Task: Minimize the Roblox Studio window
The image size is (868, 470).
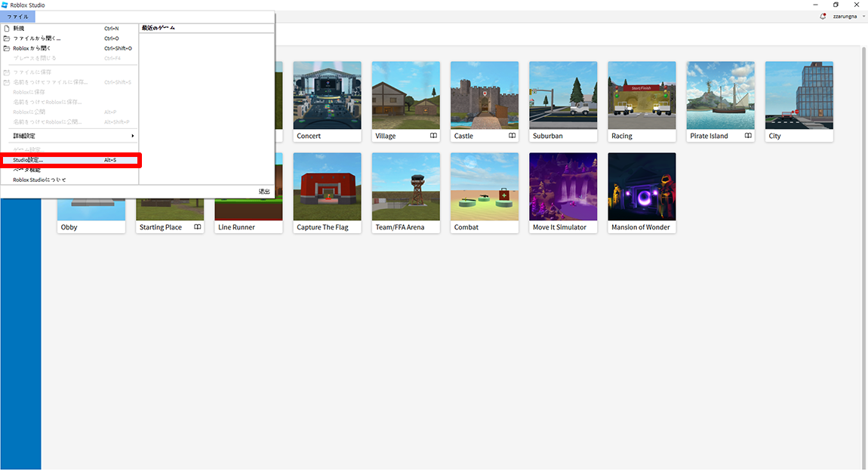Action: [815, 5]
